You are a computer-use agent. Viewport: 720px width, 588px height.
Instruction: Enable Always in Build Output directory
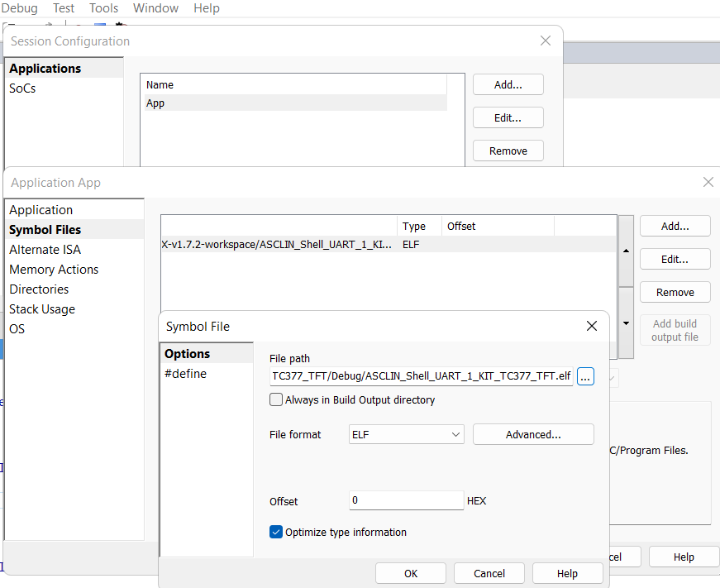[x=276, y=399]
